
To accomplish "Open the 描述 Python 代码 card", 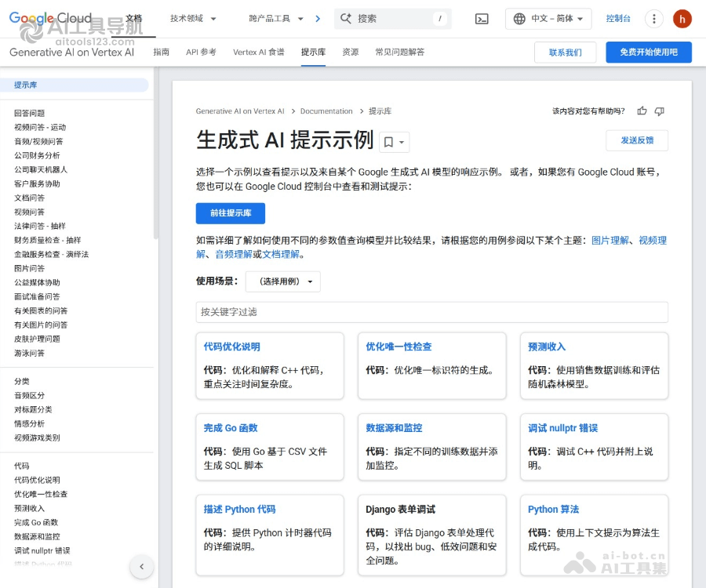I will tap(270, 535).
